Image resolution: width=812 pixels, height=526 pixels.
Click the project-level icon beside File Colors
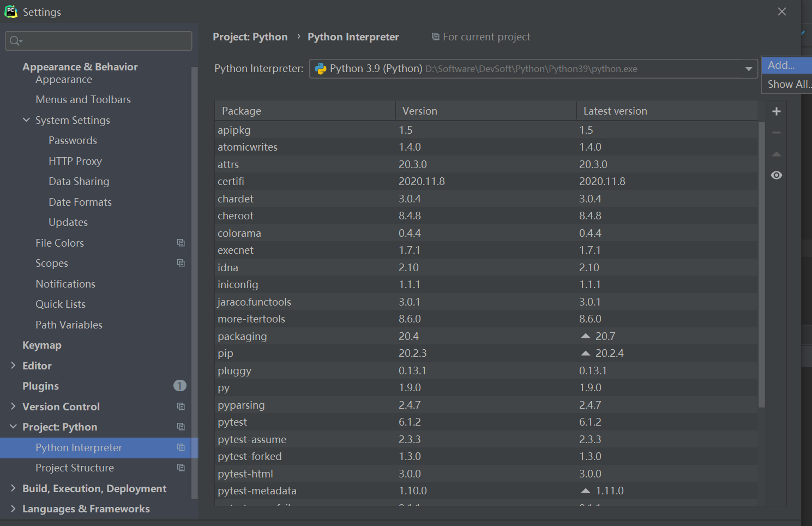tap(181, 243)
